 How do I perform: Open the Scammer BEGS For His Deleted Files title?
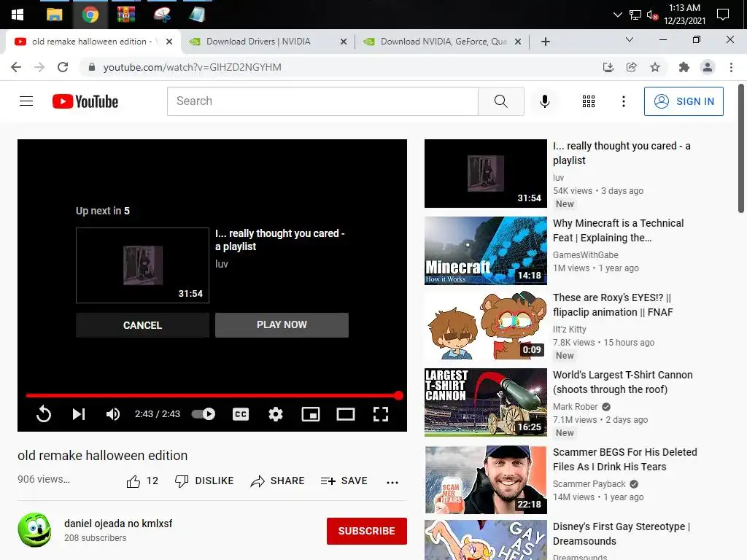click(624, 459)
